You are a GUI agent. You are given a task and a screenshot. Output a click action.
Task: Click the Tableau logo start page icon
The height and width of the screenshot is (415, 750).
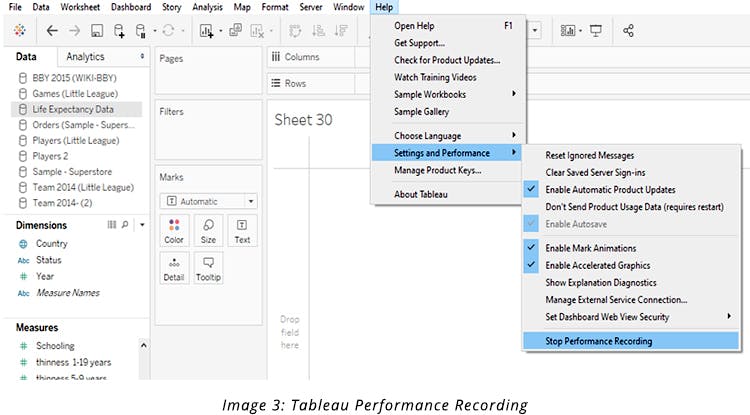point(20,31)
